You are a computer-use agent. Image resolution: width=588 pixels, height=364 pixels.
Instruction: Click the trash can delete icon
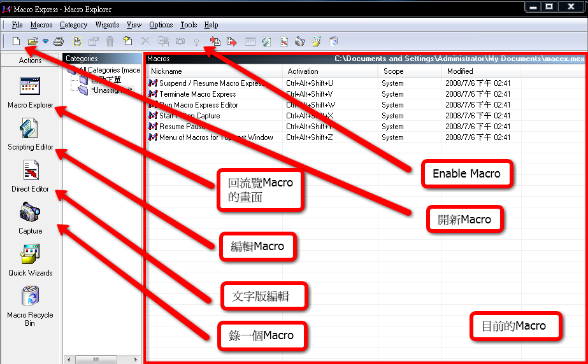(x=110, y=41)
